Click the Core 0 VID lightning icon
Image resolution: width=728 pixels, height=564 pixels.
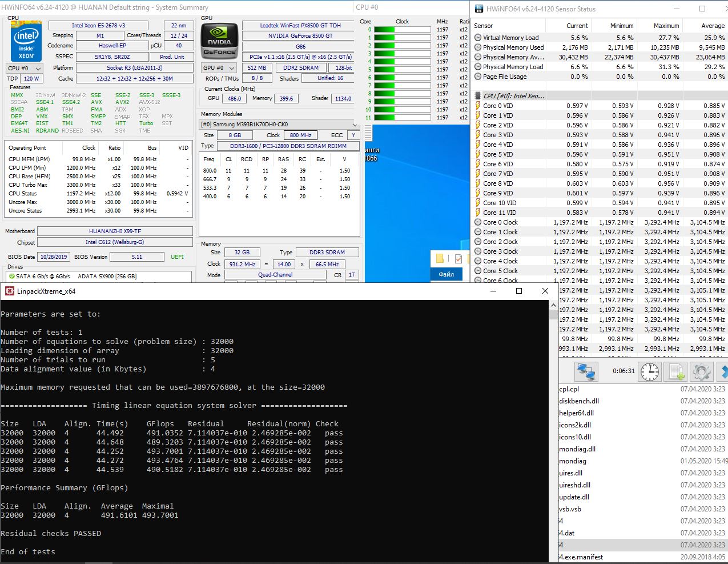tap(478, 106)
